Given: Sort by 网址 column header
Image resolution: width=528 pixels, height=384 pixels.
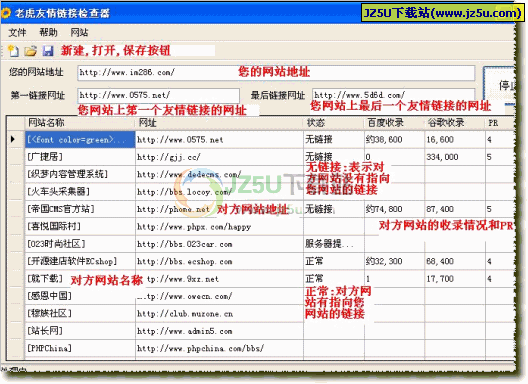Looking at the screenshot, I should pos(220,123).
